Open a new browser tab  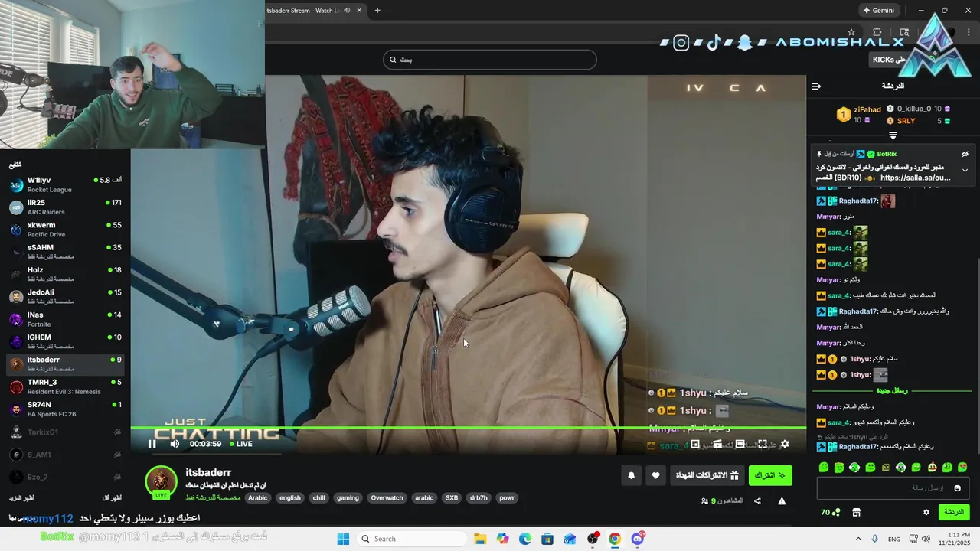[x=377, y=10]
